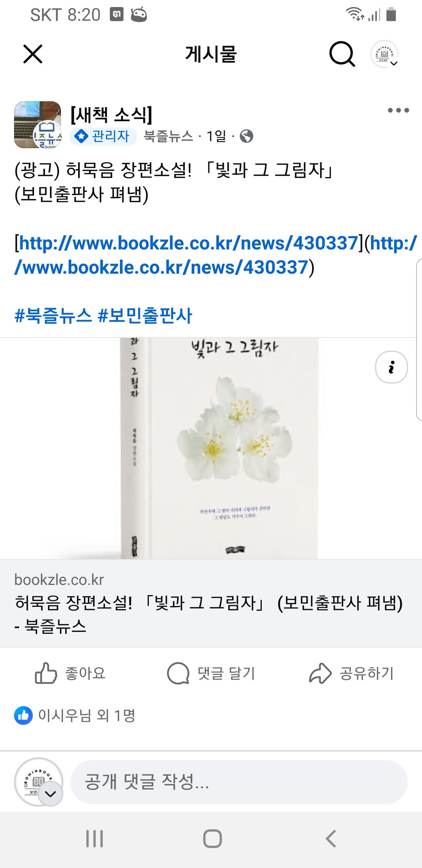Select the #북즐뉴스 hashtag
This screenshot has width=422, height=868.
coord(53,316)
